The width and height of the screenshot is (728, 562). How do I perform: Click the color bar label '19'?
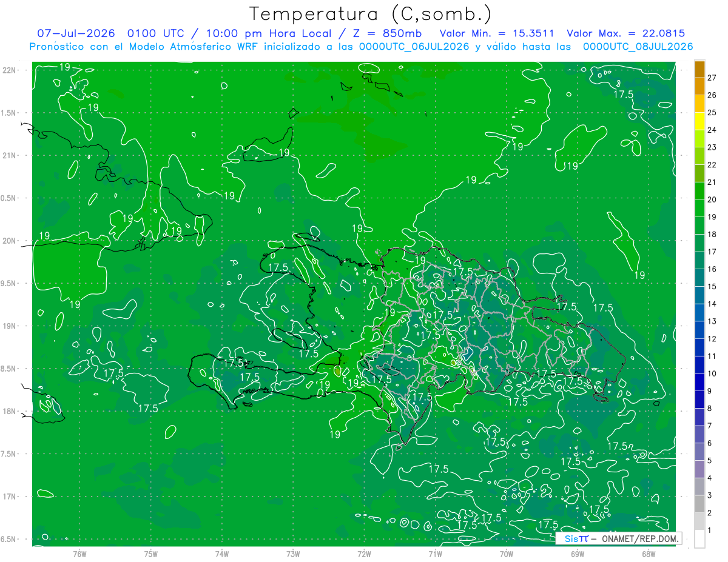tap(712, 217)
